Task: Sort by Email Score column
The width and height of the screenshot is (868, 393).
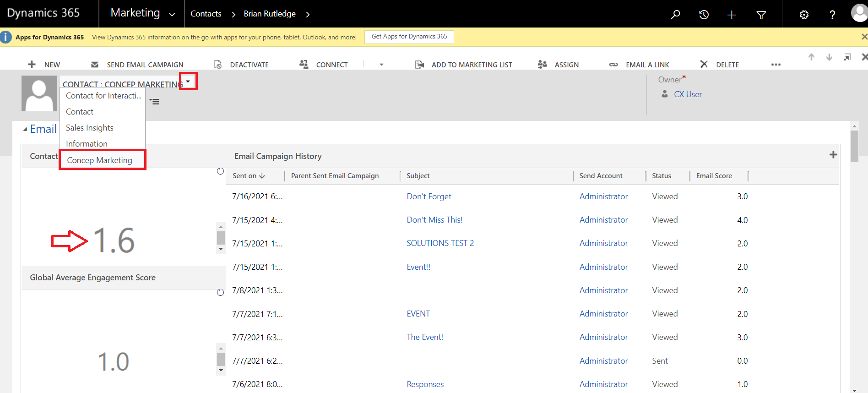Action: [714, 176]
